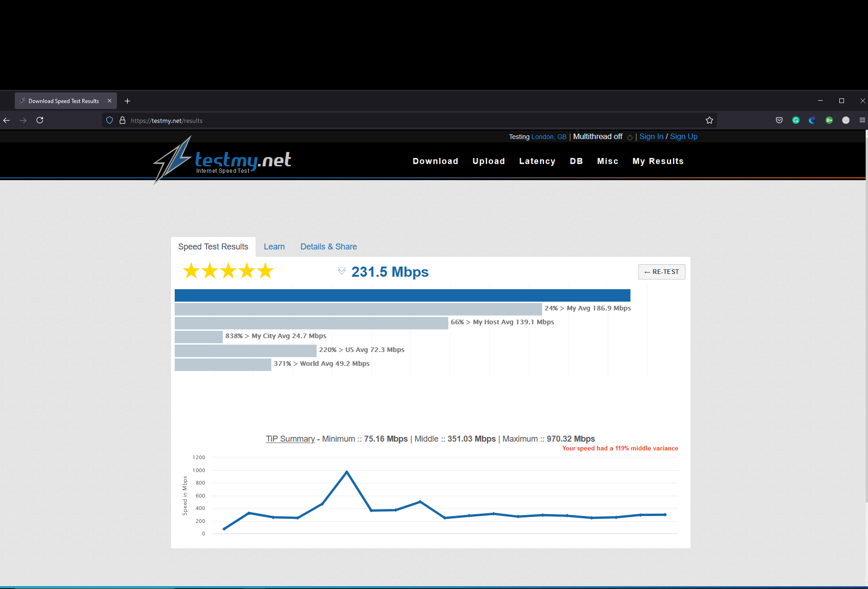
Task: Switch to the Learn tab
Action: (x=274, y=247)
